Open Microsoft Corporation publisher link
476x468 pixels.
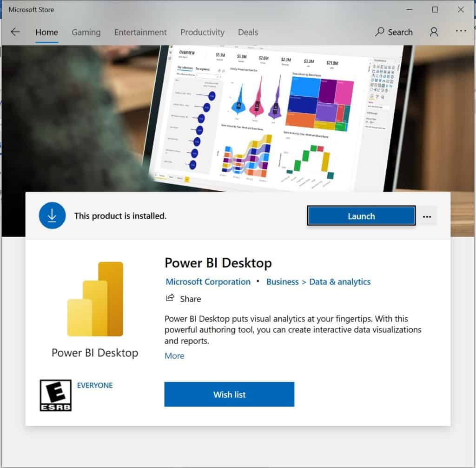(x=208, y=282)
